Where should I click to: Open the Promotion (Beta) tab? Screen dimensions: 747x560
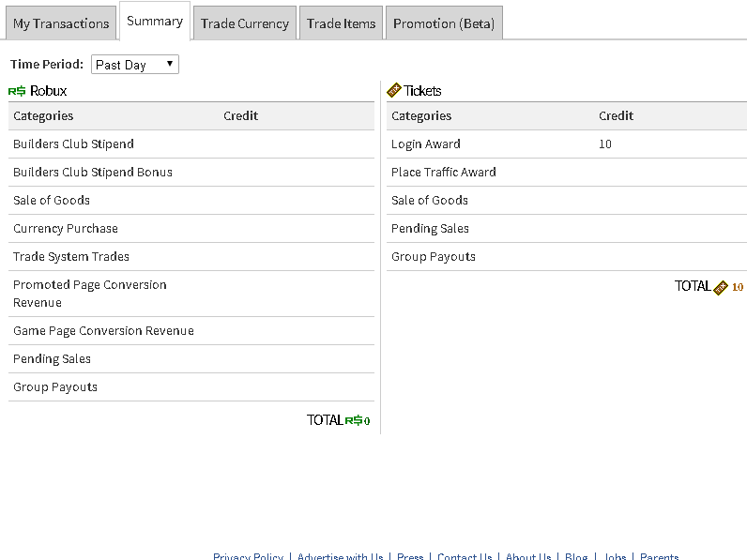(444, 23)
